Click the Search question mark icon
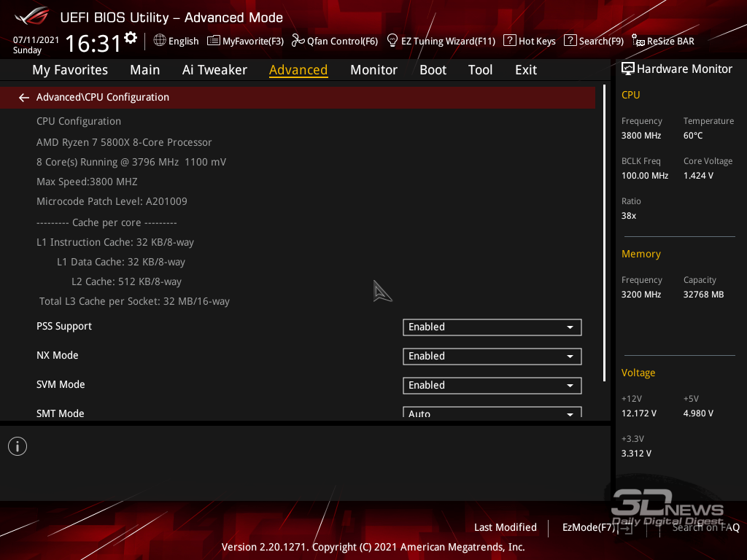This screenshot has height=560, width=747. click(570, 41)
